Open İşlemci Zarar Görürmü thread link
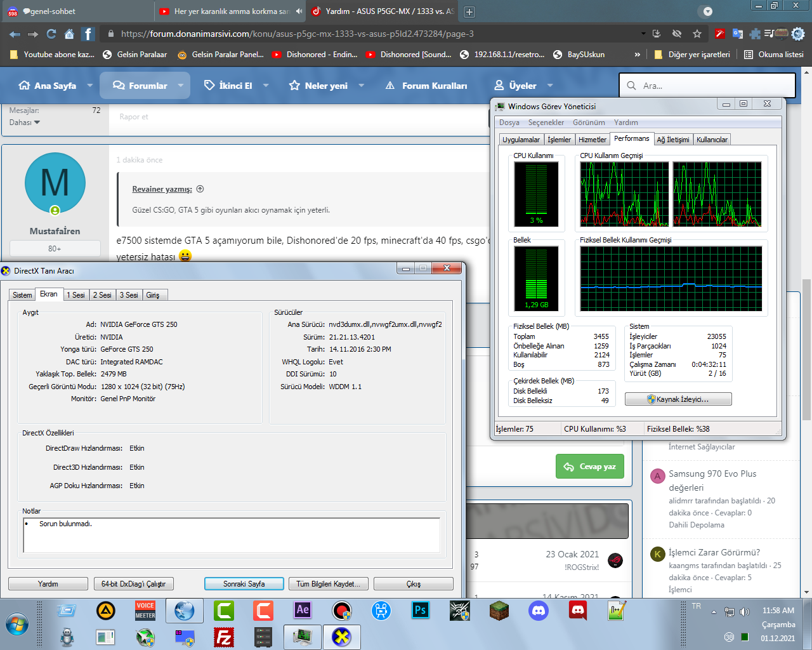 coord(714,552)
